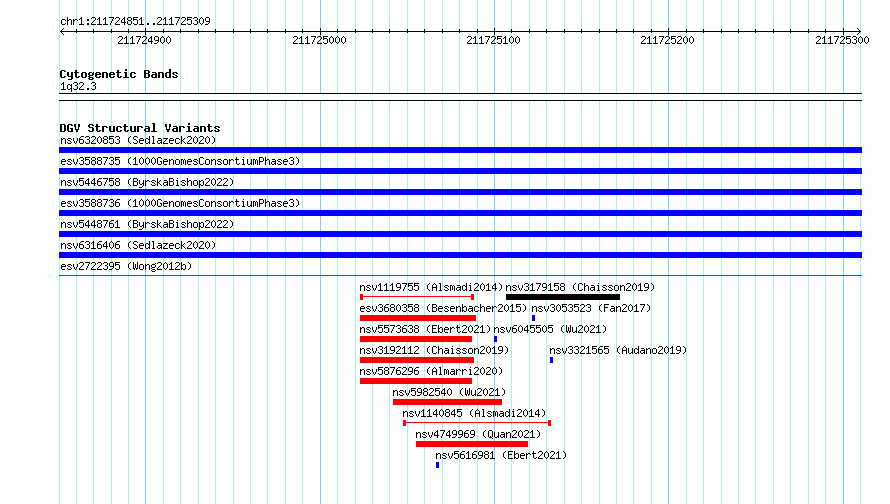890x504 pixels.
Task: Open nsv4749969 (Quan2021) variant label
Action: [x=478, y=434]
